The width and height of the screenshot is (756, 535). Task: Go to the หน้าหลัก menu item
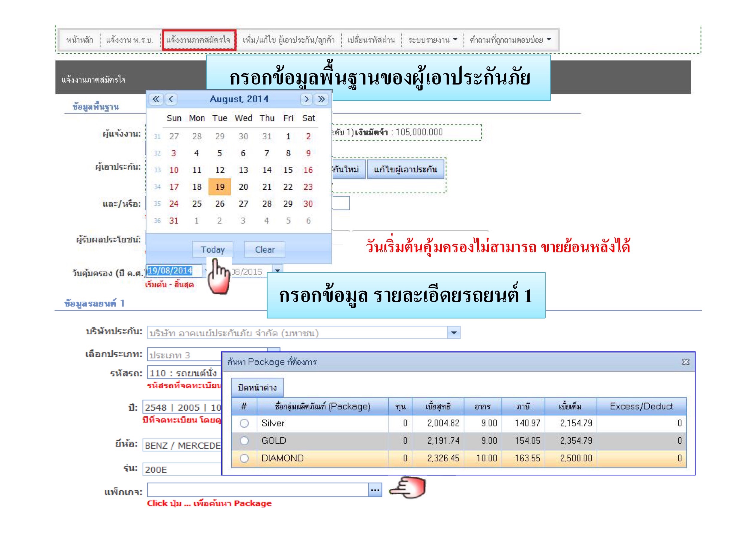(79, 40)
